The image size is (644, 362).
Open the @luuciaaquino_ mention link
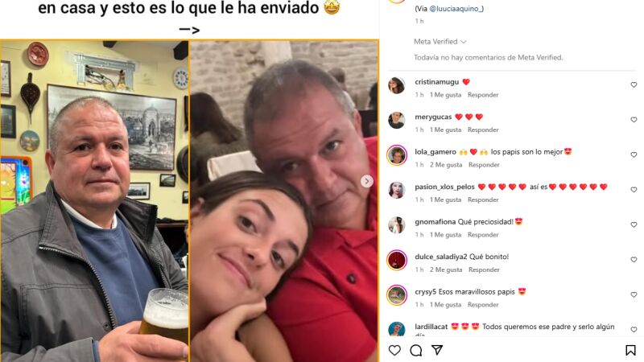pyautogui.click(x=456, y=9)
